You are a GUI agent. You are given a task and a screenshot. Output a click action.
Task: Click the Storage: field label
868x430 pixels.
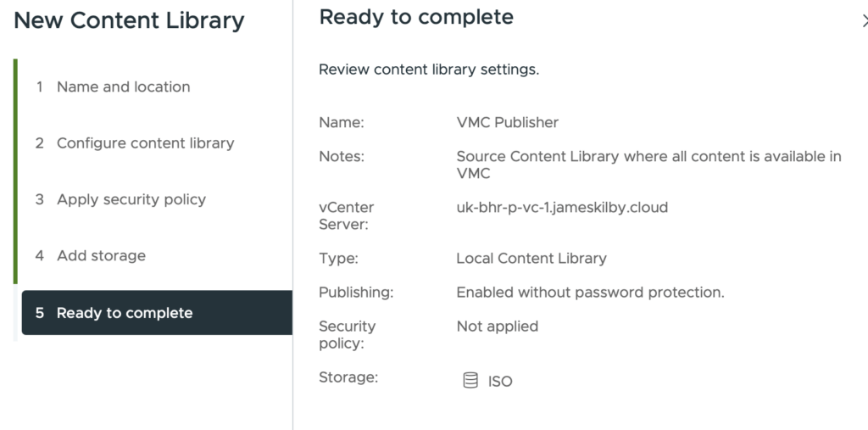[x=348, y=377]
